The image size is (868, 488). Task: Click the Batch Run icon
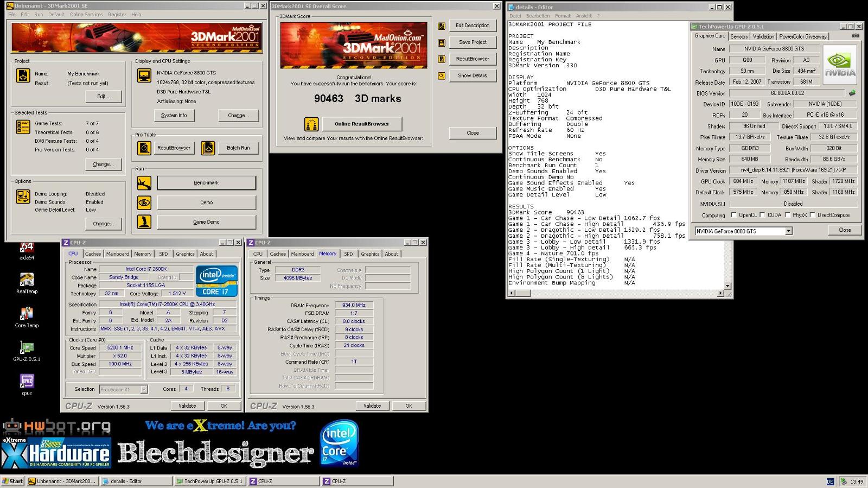208,148
